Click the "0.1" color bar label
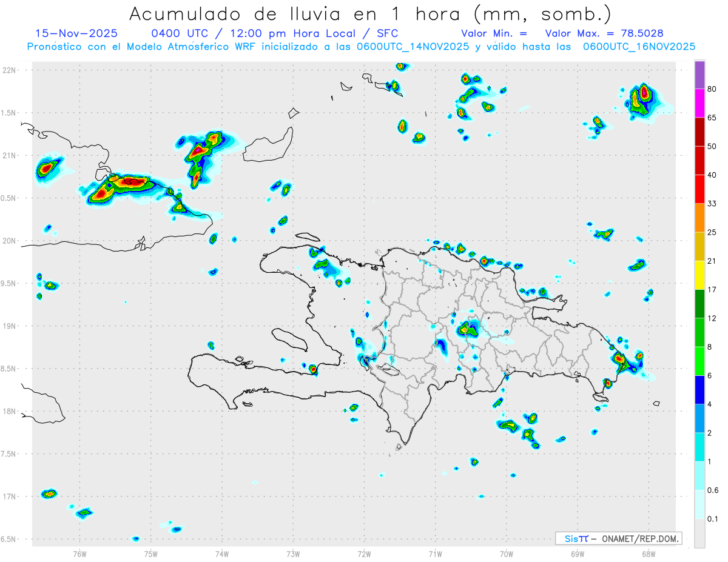The height and width of the screenshot is (562, 728). (x=713, y=520)
